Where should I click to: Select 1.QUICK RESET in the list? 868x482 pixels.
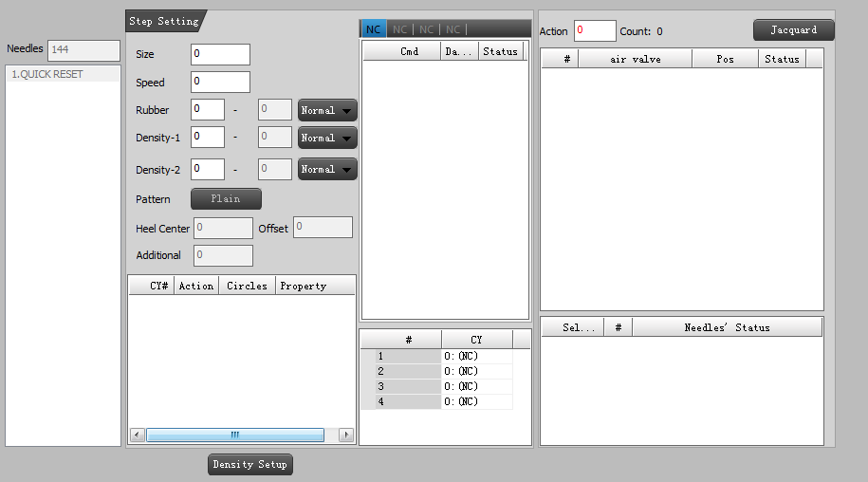tap(63, 74)
